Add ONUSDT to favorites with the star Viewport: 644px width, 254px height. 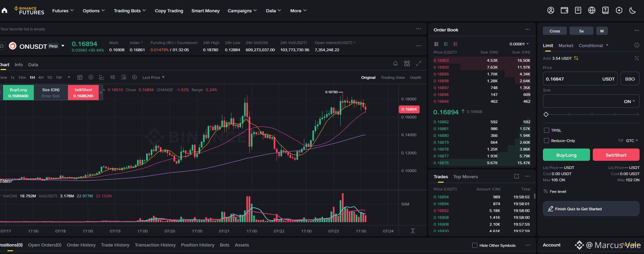tap(2, 46)
